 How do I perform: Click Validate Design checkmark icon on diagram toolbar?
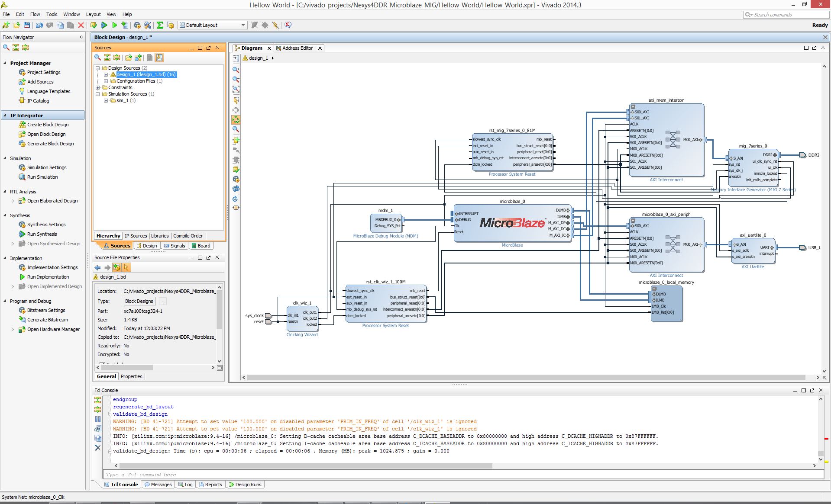pyautogui.click(x=236, y=170)
